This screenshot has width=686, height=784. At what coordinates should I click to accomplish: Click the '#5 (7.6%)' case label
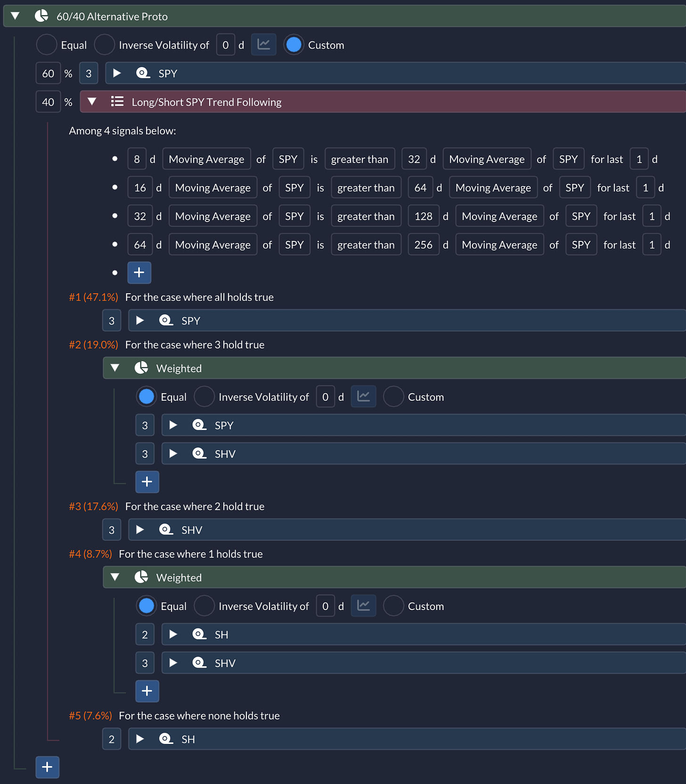(x=90, y=716)
